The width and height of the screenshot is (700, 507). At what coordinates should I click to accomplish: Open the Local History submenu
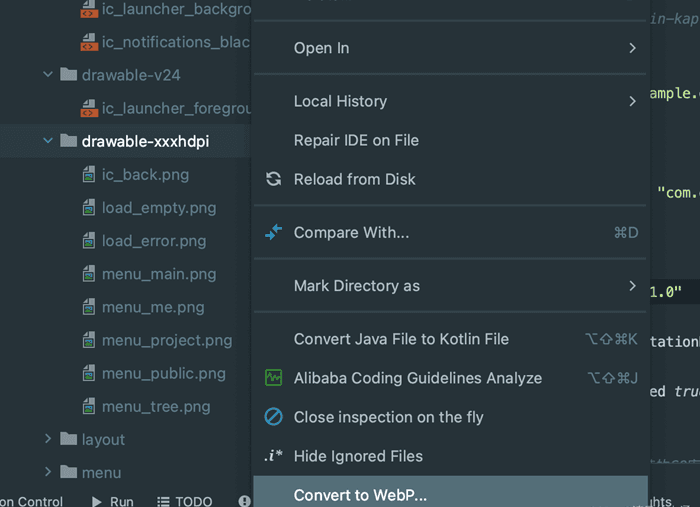coord(450,101)
